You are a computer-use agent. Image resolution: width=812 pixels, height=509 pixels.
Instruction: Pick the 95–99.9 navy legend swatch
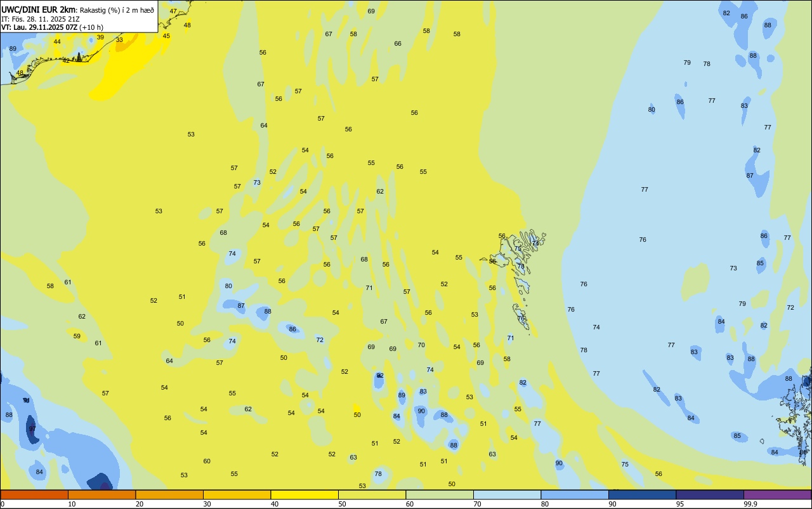coord(710,494)
